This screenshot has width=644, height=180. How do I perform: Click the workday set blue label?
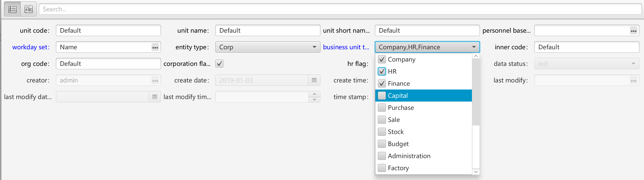coord(31,47)
